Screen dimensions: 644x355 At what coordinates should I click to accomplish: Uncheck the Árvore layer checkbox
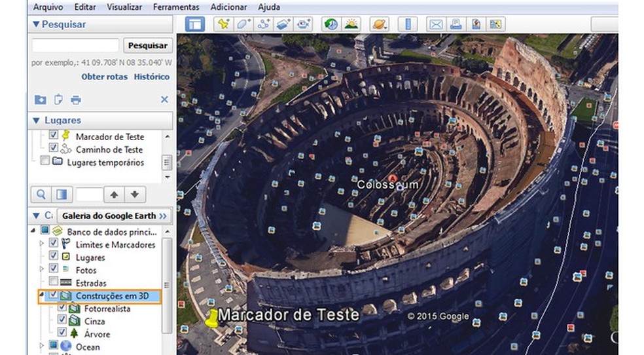[62, 332]
